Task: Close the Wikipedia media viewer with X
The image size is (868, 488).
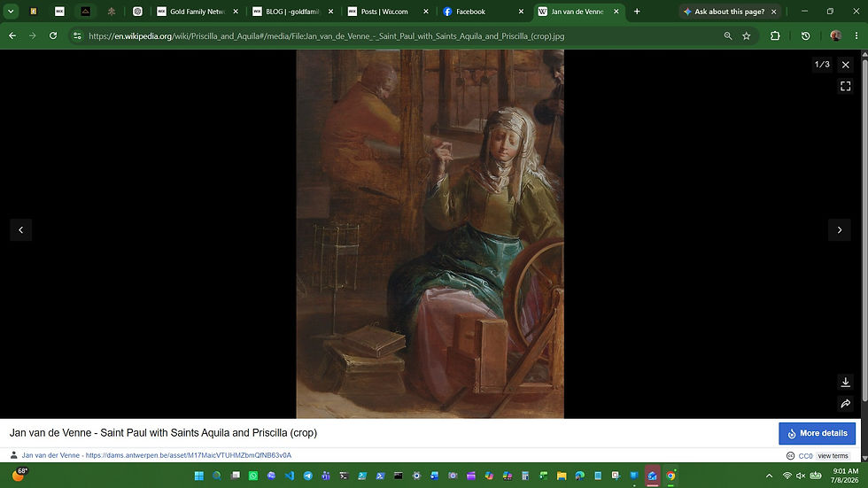Action: pos(845,65)
